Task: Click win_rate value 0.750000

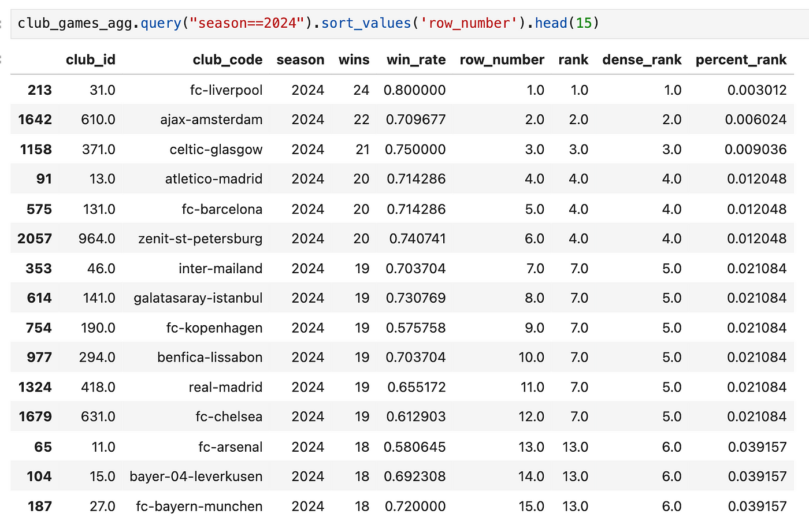Action: pyautogui.click(x=415, y=150)
